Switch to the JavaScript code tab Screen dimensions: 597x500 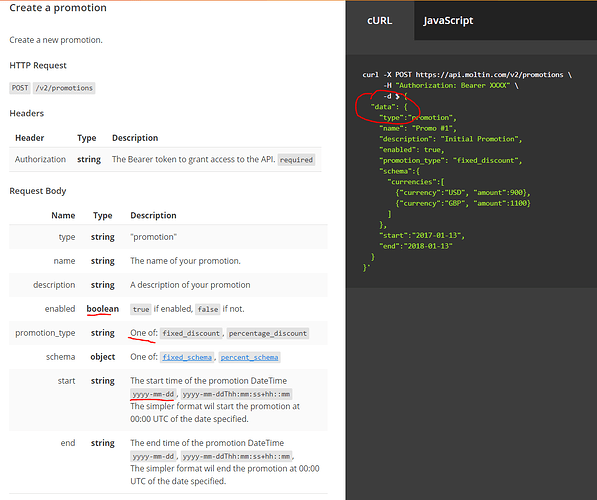coord(448,21)
